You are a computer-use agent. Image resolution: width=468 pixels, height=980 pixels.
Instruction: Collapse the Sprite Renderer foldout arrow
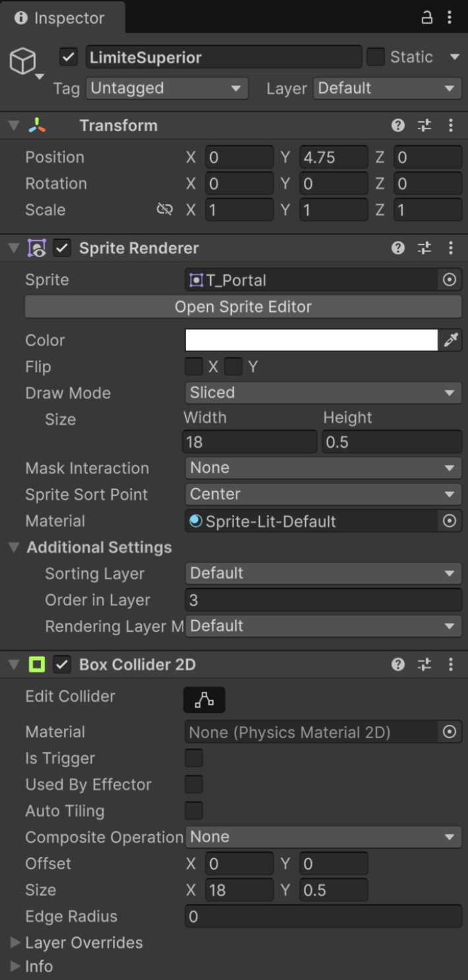point(15,248)
